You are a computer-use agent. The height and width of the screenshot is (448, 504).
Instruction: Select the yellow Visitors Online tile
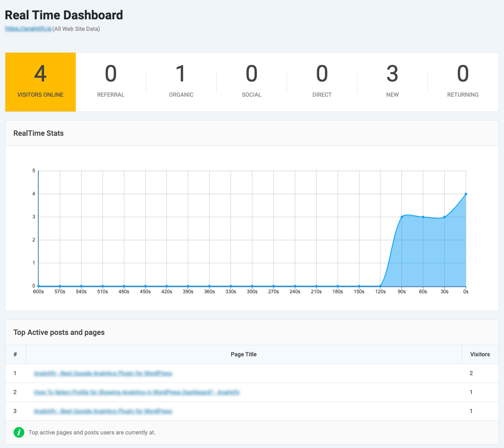tap(40, 82)
